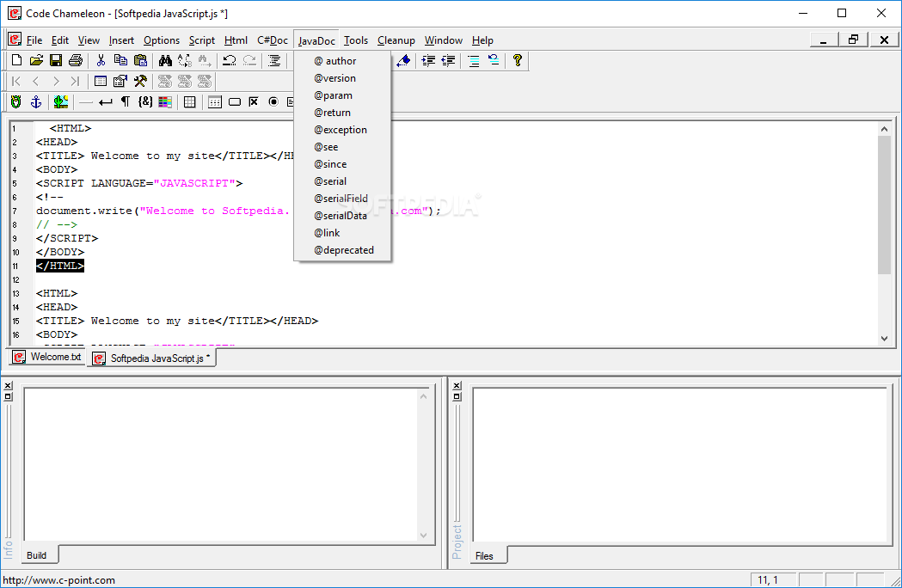The image size is (902, 588).
Task: Insert paragraph tag with the pilcrow icon
Action: pos(125,101)
